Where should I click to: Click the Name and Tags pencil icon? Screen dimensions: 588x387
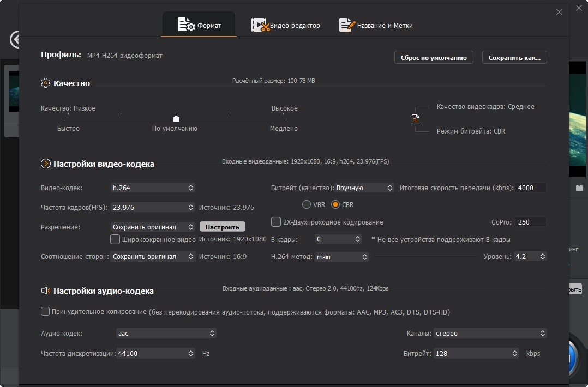tap(347, 25)
